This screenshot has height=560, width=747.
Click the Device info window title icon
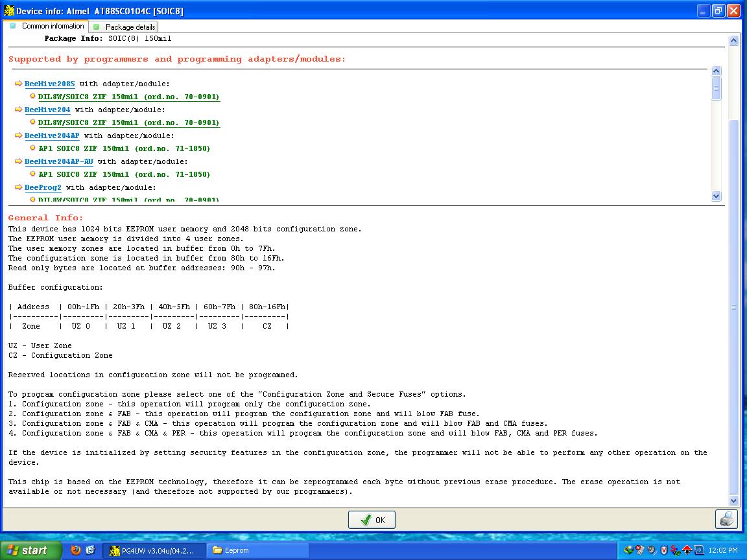[9, 10]
